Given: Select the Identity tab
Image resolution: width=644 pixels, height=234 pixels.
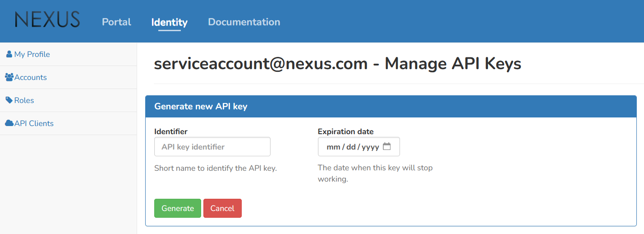Looking at the screenshot, I should click(x=169, y=22).
